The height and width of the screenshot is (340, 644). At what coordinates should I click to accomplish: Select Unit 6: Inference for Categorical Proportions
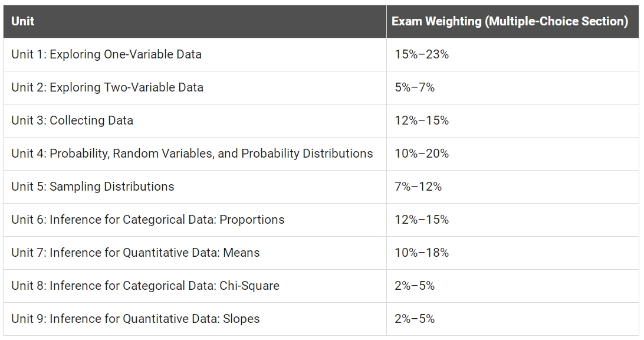[x=148, y=220]
